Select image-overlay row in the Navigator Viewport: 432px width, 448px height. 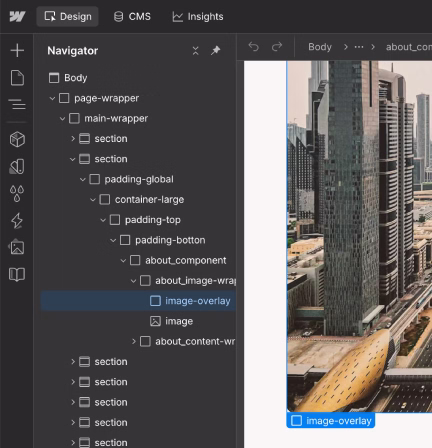(x=138, y=301)
